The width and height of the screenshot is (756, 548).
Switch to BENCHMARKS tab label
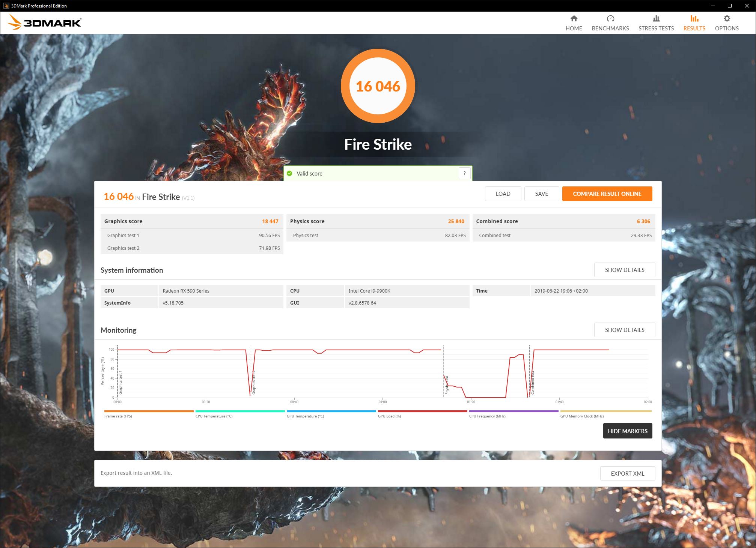click(x=610, y=29)
